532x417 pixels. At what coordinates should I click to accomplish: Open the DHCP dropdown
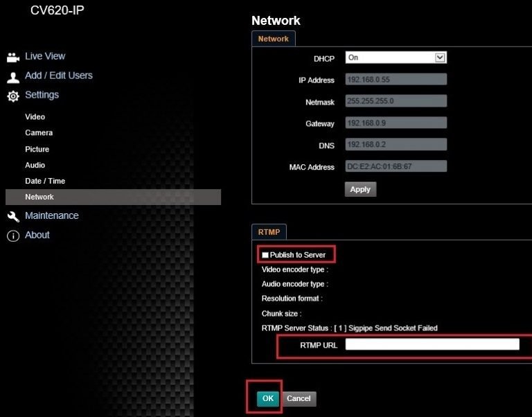pyautogui.click(x=396, y=57)
